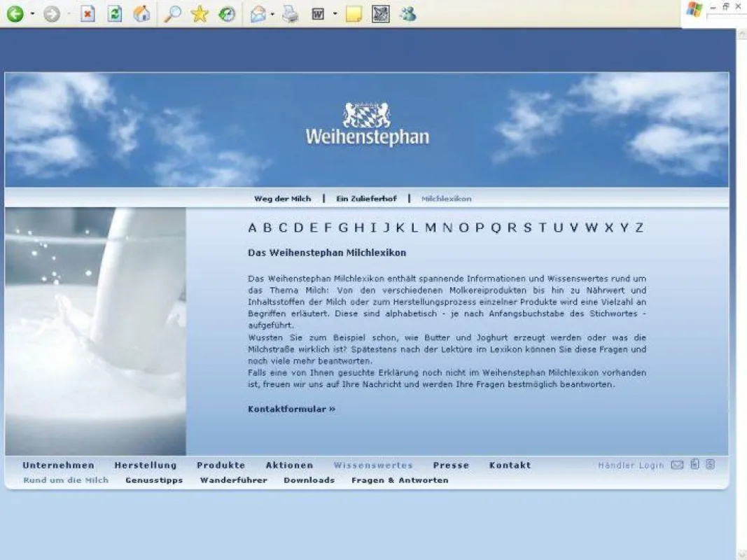Select letter T in the lexicon alphabet
Viewport: 747px width, 560px height.
[x=543, y=227]
